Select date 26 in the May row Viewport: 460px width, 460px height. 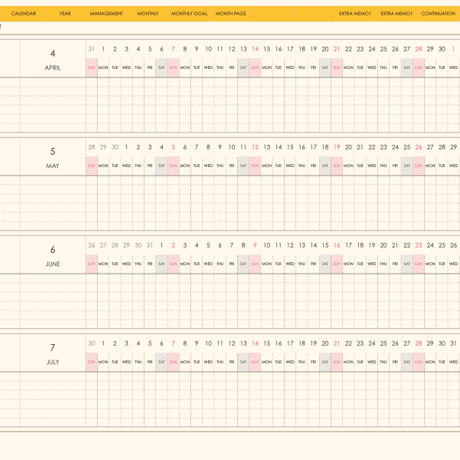click(x=418, y=147)
